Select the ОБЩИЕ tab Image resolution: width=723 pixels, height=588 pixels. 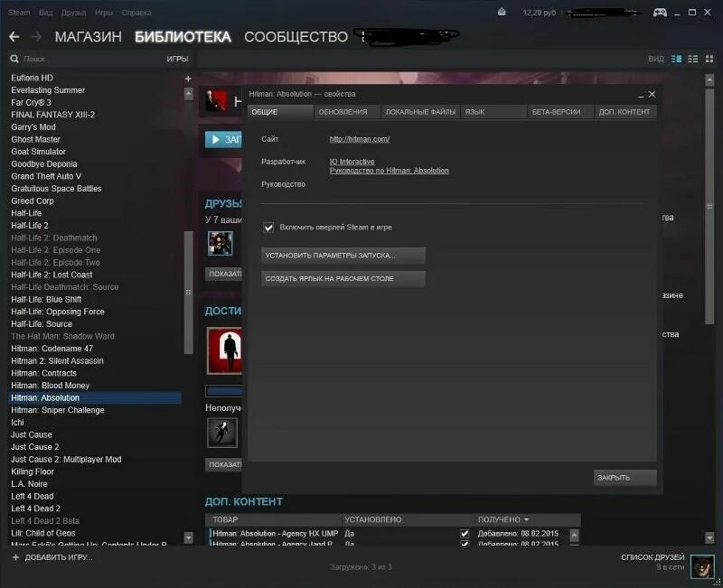tap(280, 112)
